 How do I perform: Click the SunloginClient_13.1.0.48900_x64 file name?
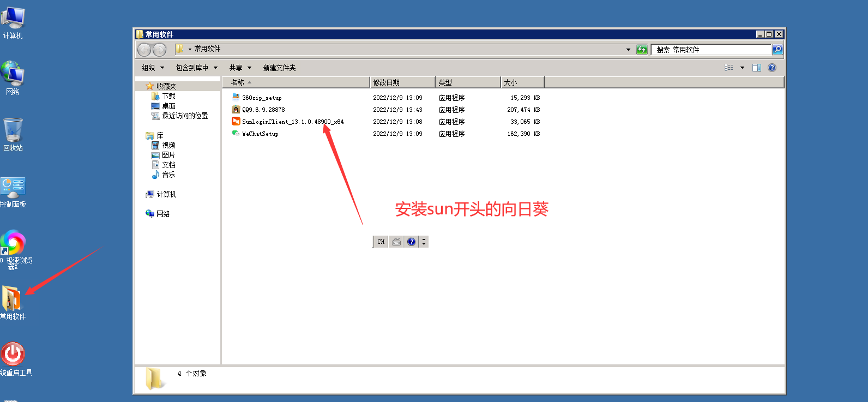pyautogui.click(x=293, y=122)
